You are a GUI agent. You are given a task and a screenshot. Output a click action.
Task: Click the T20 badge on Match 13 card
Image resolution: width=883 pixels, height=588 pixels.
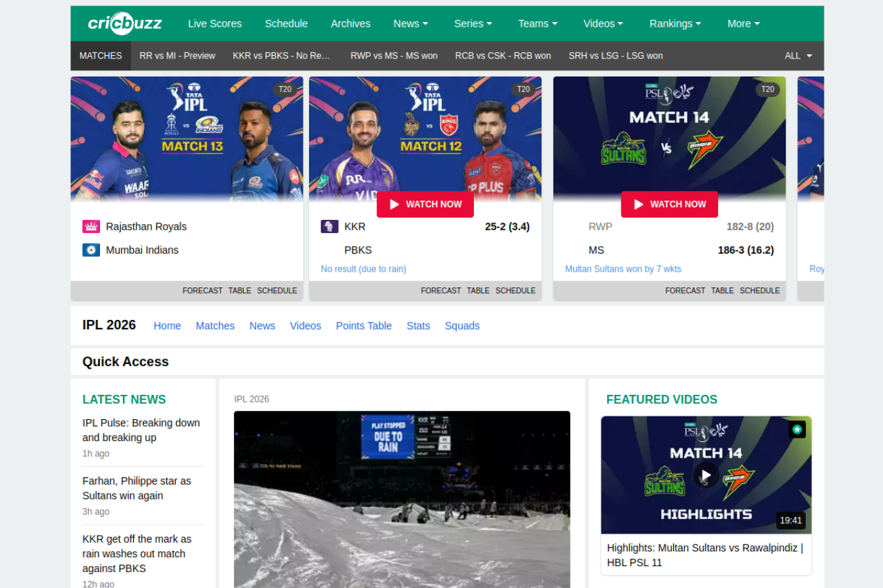[285, 90]
